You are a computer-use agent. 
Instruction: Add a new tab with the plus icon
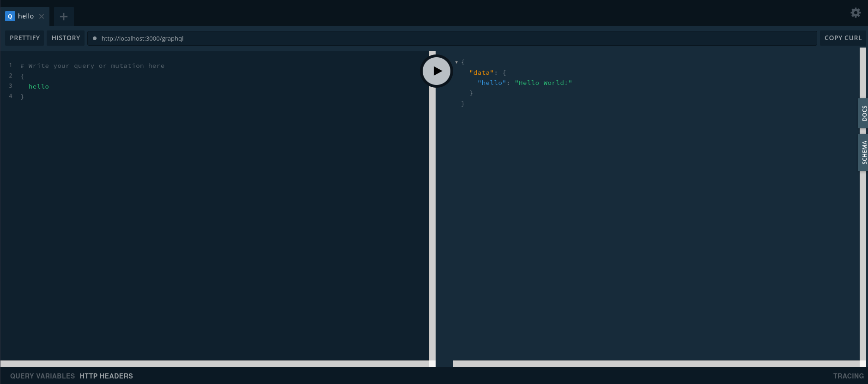click(64, 17)
